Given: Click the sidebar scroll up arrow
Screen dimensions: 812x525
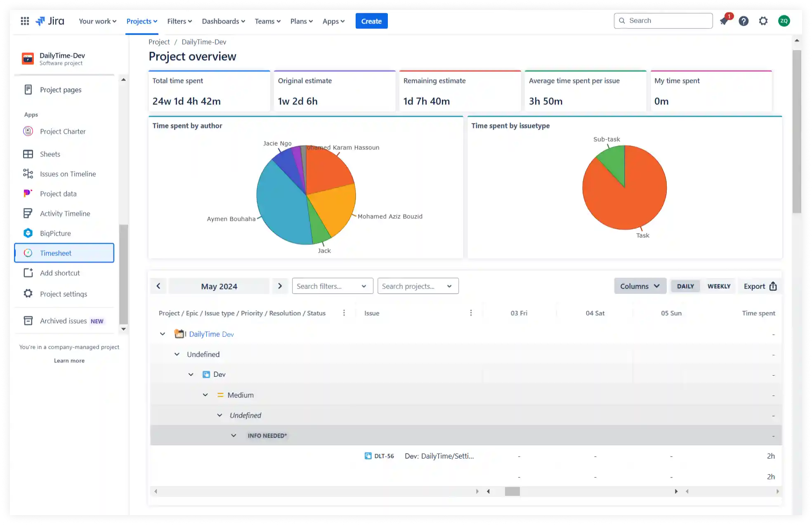Looking at the screenshot, I should 123,79.
